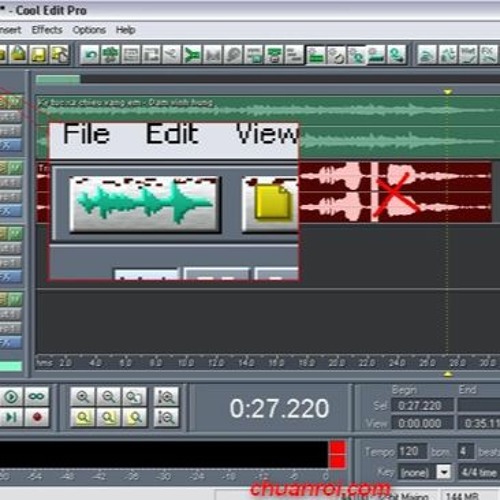Image resolution: width=500 pixels, height=500 pixels.
Task: Open the Options menu
Action: coord(89,30)
